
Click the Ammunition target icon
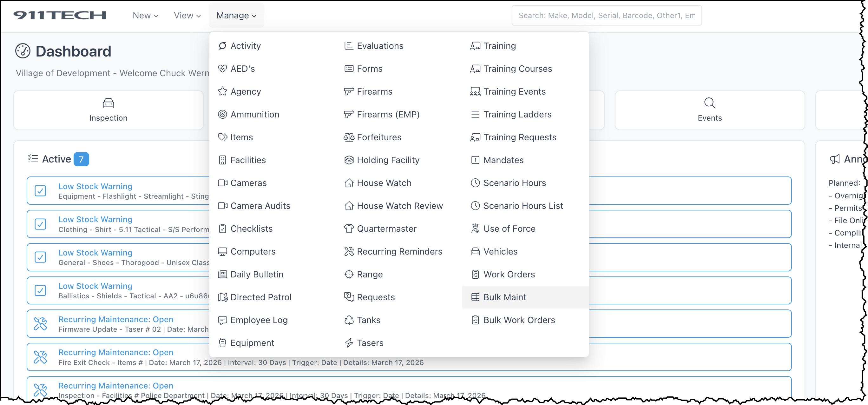pyautogui.click(x=222, y=114)
